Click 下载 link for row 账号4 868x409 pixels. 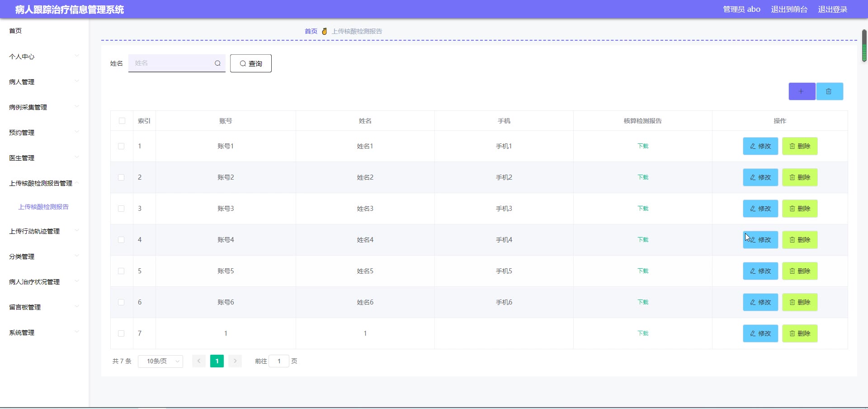tap(643, 240)
